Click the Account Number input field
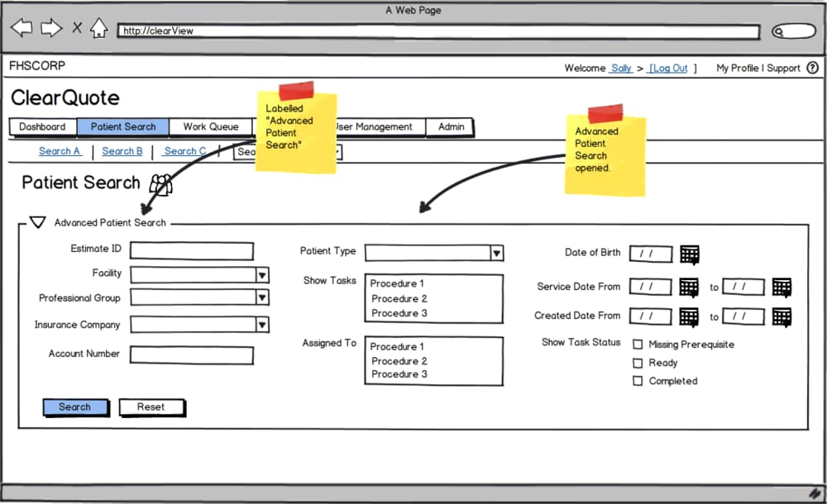 click(192, 355)
